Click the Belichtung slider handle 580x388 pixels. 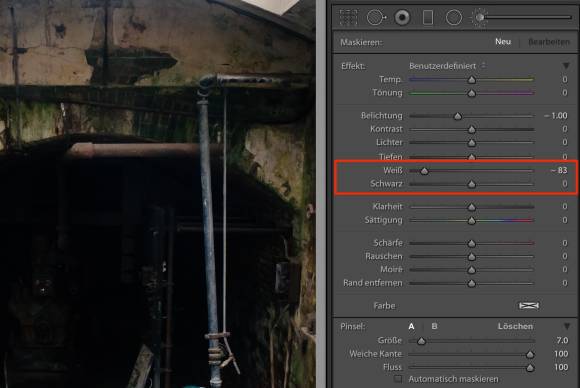click(x=458, y=116)
